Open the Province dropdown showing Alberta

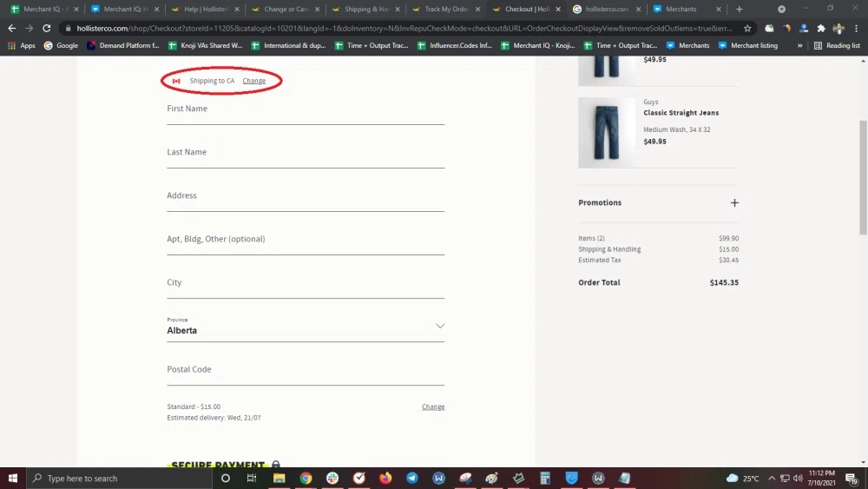(306, 327)
